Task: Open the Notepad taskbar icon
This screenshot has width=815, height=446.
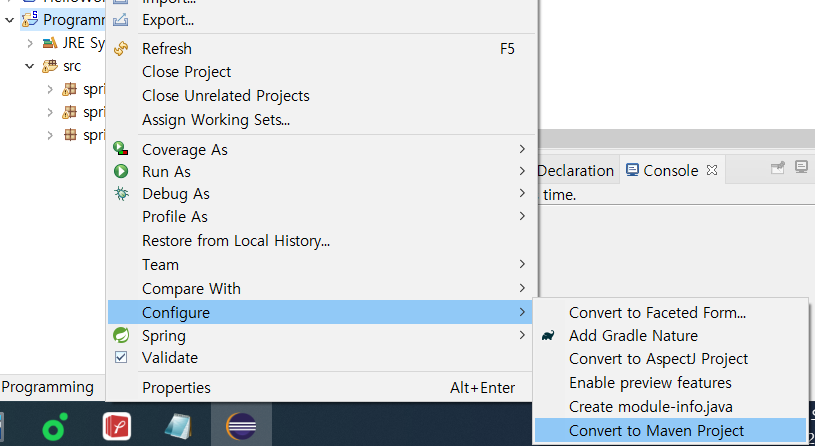Action: 178,426
